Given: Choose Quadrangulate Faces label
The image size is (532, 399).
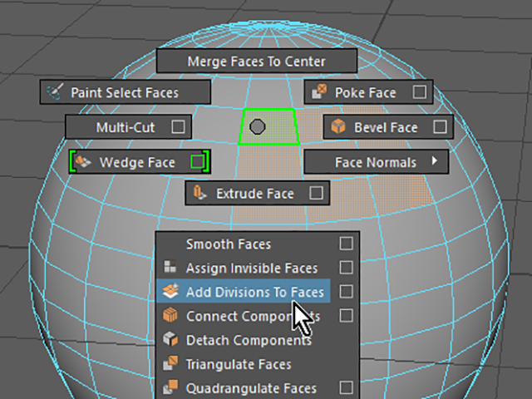Looking at the screenshot, I should pos(251,388).
